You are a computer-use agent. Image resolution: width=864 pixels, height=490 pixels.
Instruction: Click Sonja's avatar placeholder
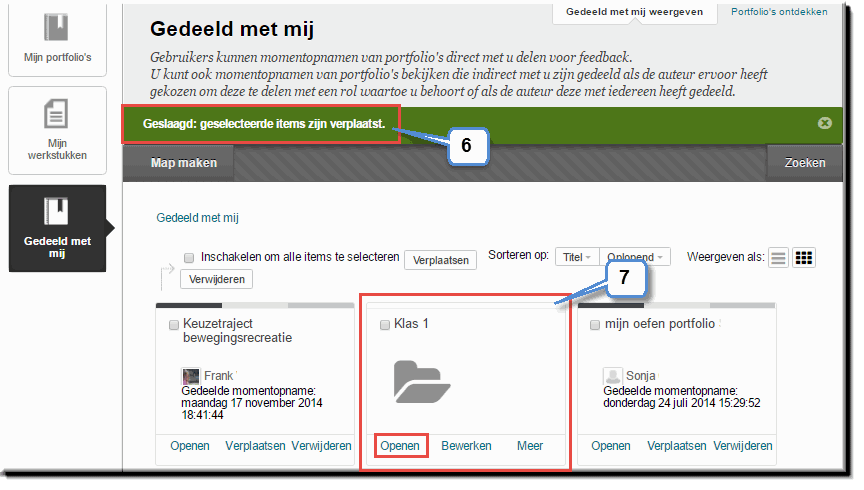click(613, 376)
